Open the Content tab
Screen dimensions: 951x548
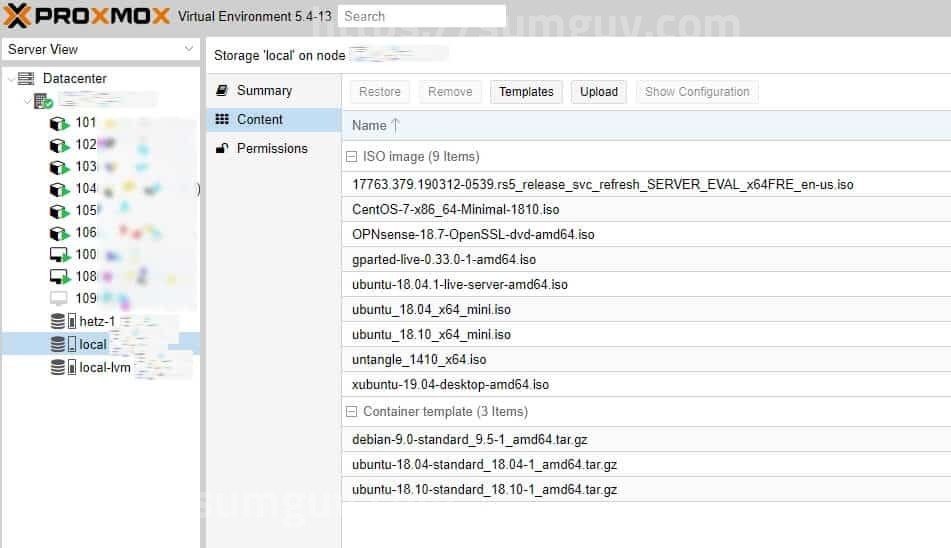pos(274,119)
